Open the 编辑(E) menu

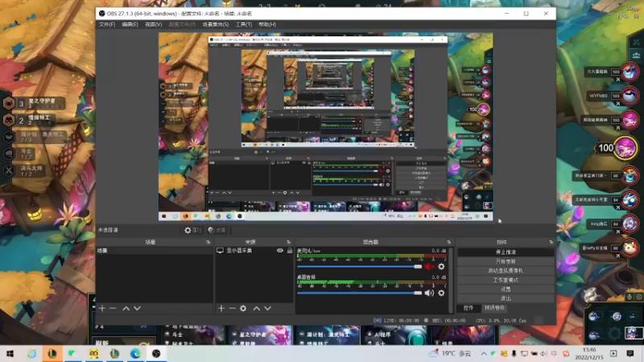point(130,25)
